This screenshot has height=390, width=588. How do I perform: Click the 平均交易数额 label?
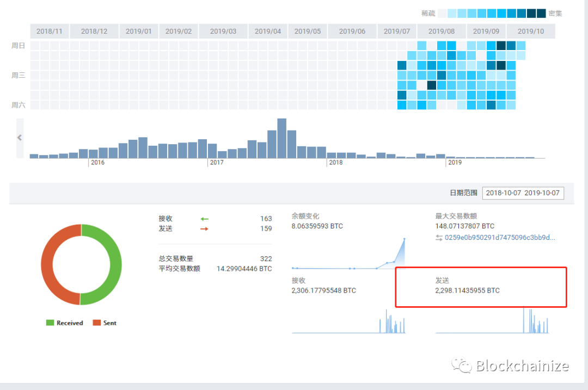(x=179, y=269)
